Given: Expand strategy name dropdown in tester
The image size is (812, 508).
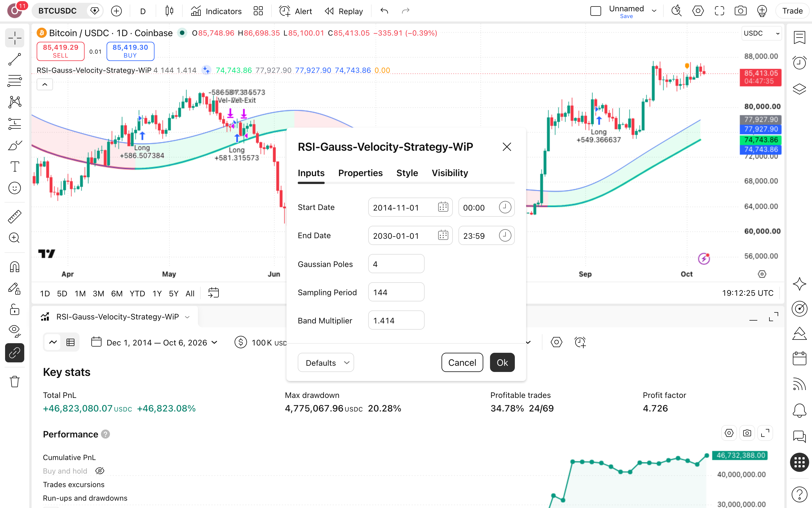Looking at the screenshot, I should click(x=187, y=317).
